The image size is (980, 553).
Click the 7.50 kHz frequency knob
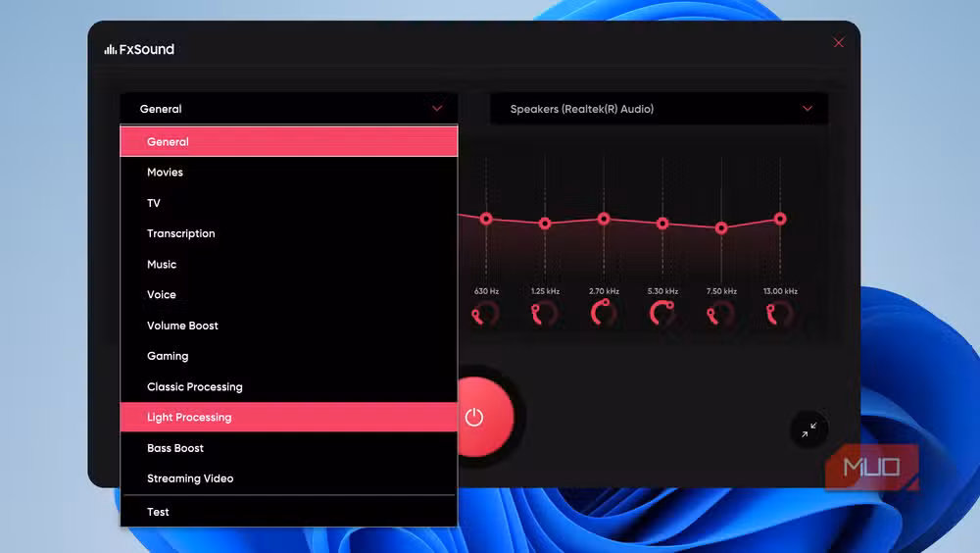[720, 314]
